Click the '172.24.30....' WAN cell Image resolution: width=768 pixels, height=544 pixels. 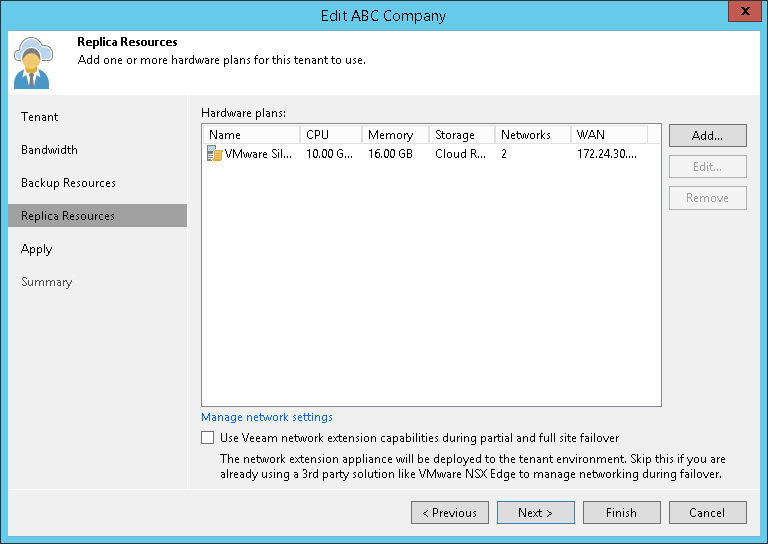click(x=607, y=154)
